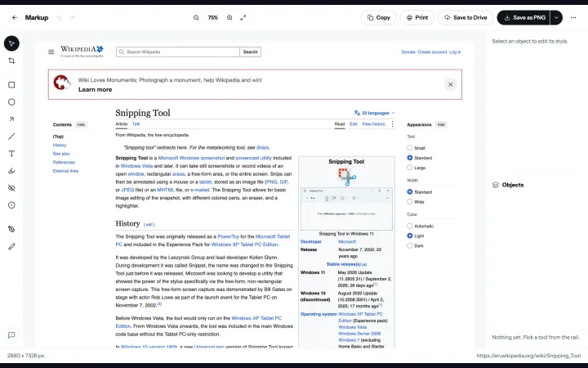The width and height of the screenshot is (588, 368).
Task: Open the three-dot more options menu
Action: point(573,18)
